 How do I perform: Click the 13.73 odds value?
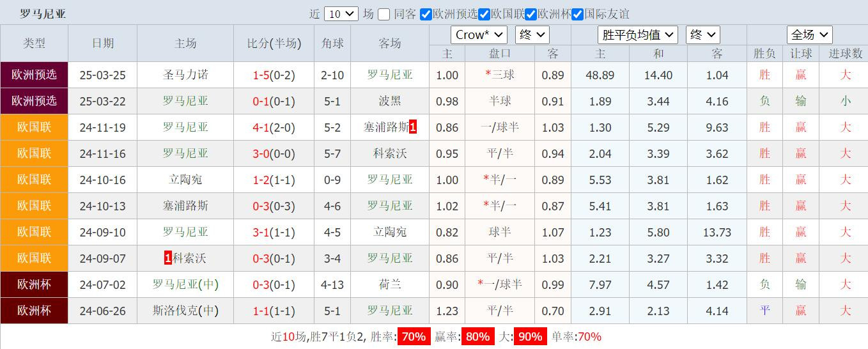click(717, 232)
